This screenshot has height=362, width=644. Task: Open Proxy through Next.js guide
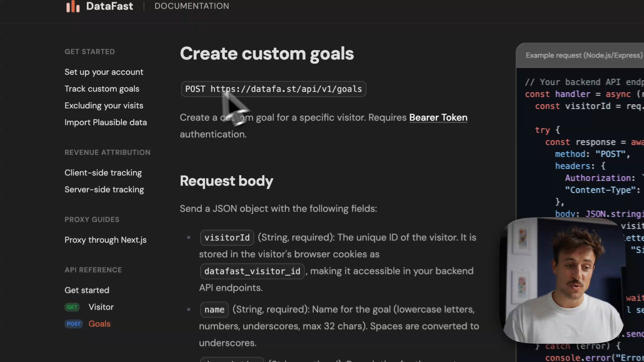[x=105, y=240]
